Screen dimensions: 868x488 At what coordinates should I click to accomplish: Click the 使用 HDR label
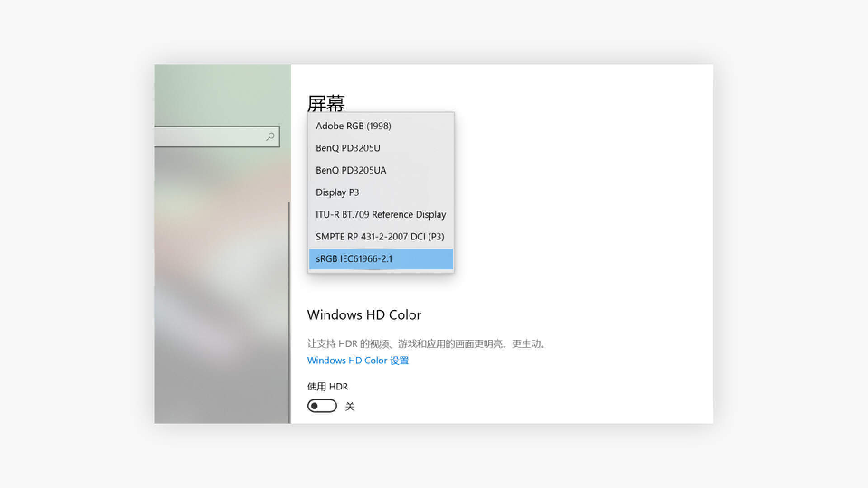tap(328, 386)
